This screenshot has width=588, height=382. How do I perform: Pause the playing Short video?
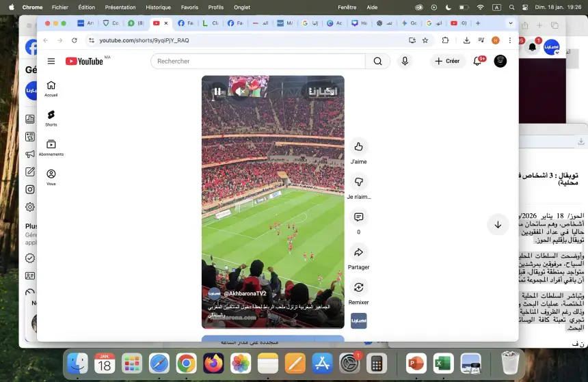click(x=217, y=91)
